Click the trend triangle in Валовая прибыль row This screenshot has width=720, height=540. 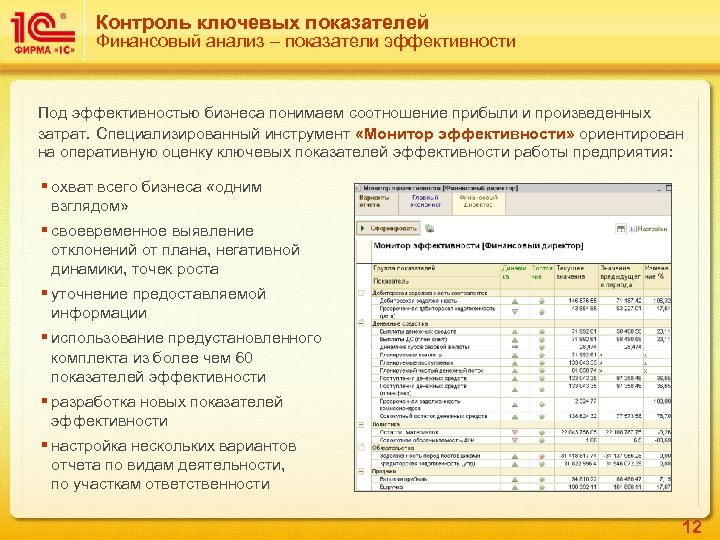point(515,479)
